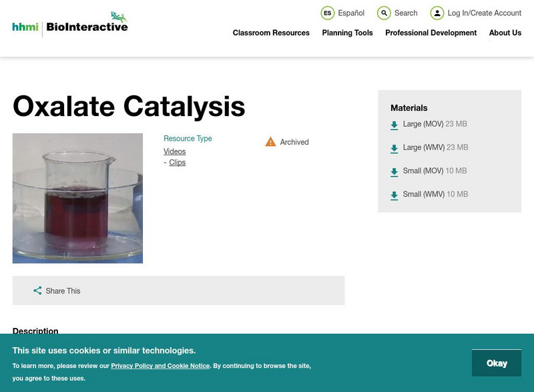Click the Share This icon
Screen dimensions: 534x392
38,291
